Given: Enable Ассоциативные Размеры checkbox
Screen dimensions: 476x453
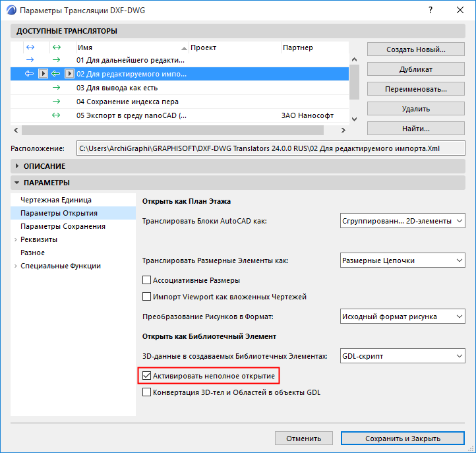Looking at the screenshot, I should point(146,280).
